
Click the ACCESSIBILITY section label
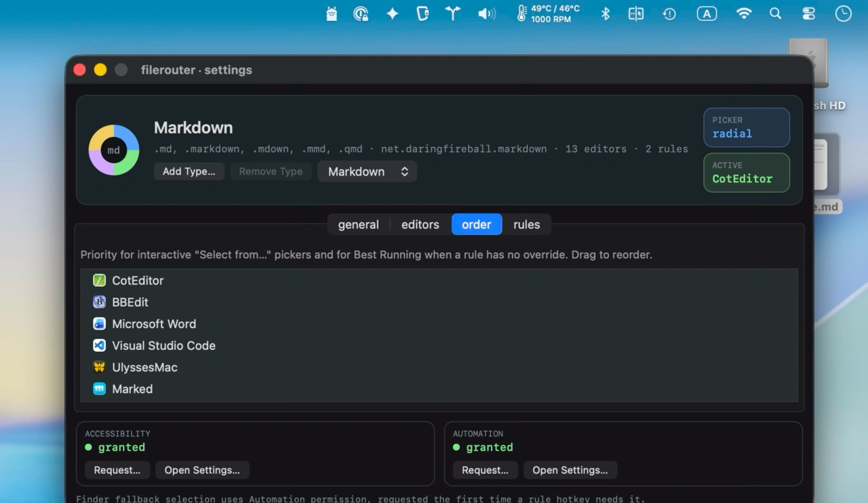(x=118, y=434)
